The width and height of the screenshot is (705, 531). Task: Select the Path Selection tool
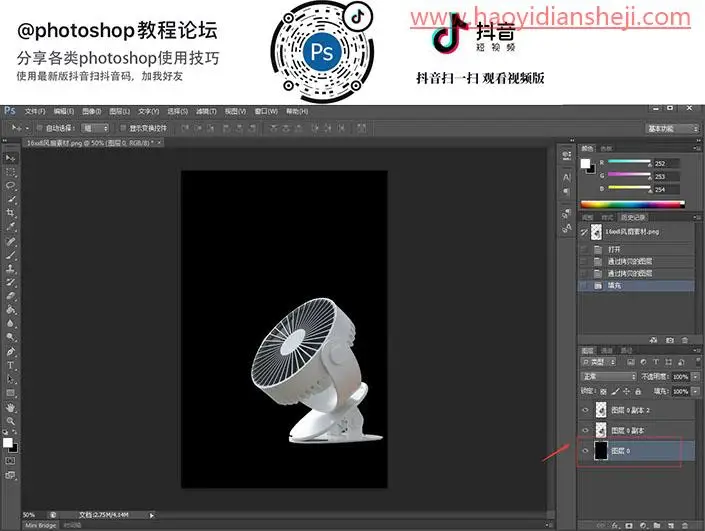[10, 379]
